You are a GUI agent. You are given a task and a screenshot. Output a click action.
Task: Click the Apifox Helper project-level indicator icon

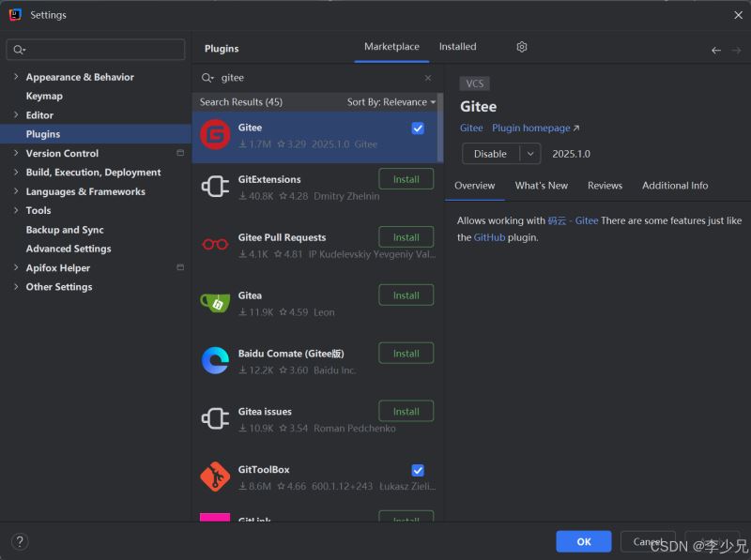click(x=180, y=267)
